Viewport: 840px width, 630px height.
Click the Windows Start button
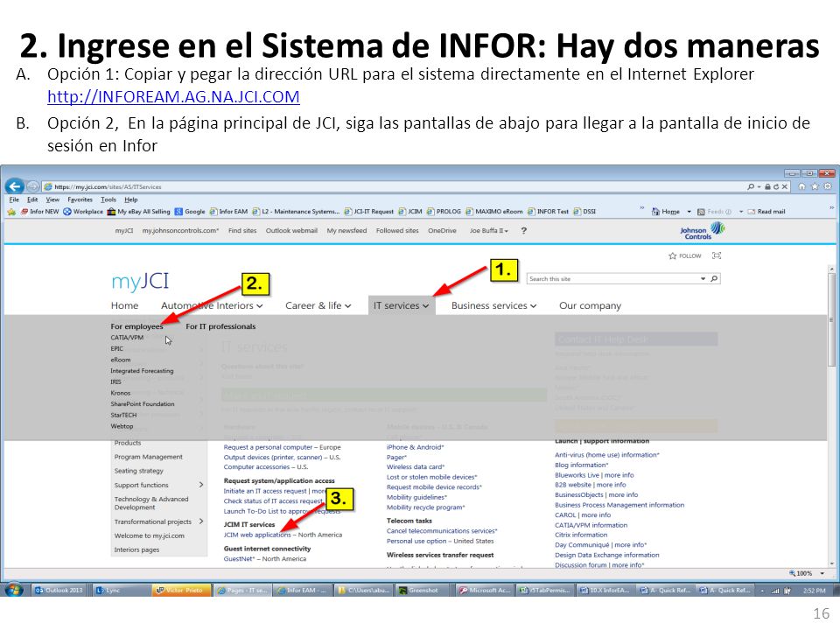click(x=15, y=590)
